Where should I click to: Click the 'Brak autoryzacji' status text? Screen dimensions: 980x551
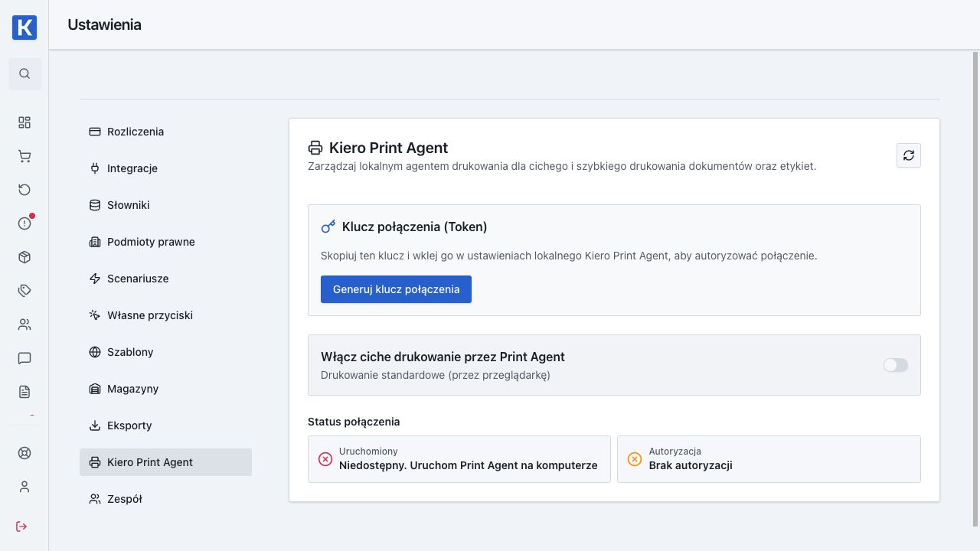click(691, 465)
